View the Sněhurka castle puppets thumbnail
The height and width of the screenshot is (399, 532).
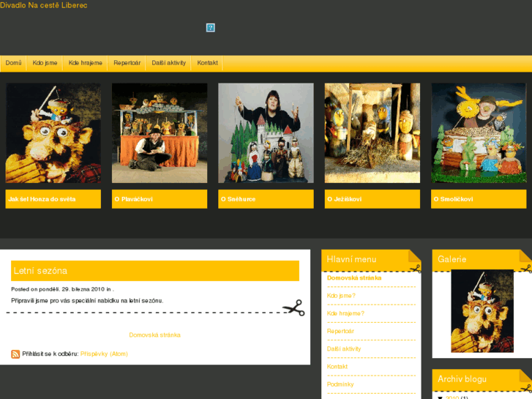(266, 133)
